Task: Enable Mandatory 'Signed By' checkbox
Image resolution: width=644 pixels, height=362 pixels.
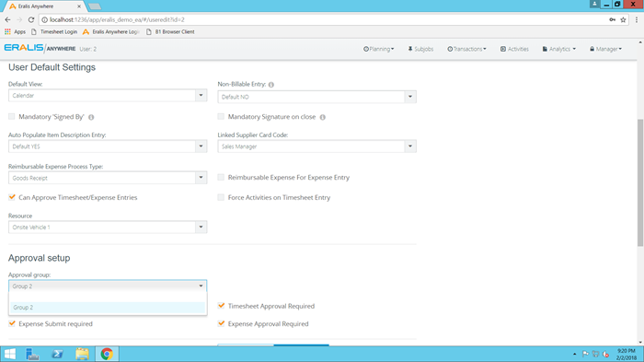Action: coord(11,117)
